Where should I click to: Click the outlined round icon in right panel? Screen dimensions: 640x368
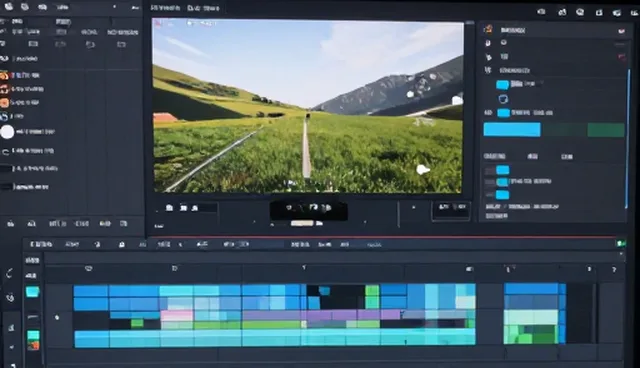coord(503,99)
